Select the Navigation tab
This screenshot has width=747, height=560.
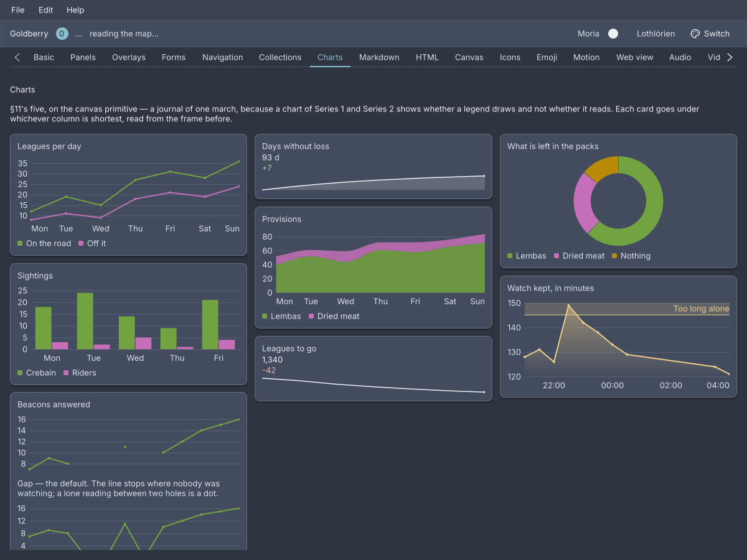tap(222, 57)
